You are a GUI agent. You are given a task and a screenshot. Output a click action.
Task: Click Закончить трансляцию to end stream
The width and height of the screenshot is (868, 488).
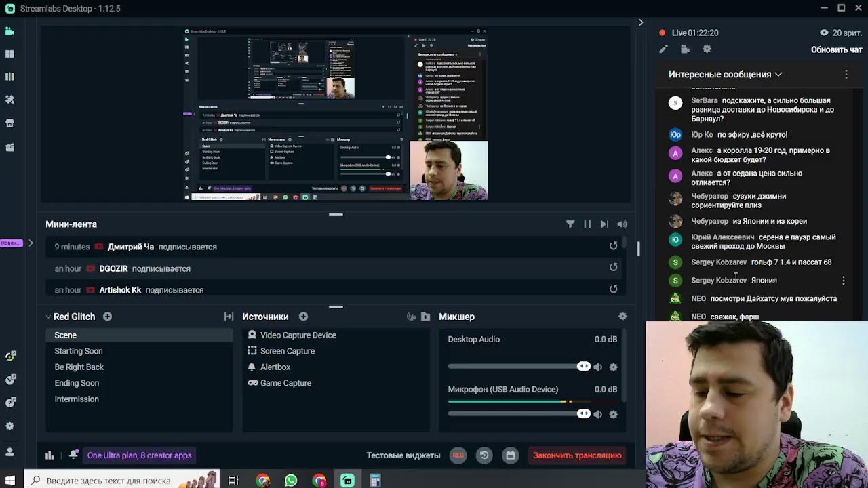577,455
